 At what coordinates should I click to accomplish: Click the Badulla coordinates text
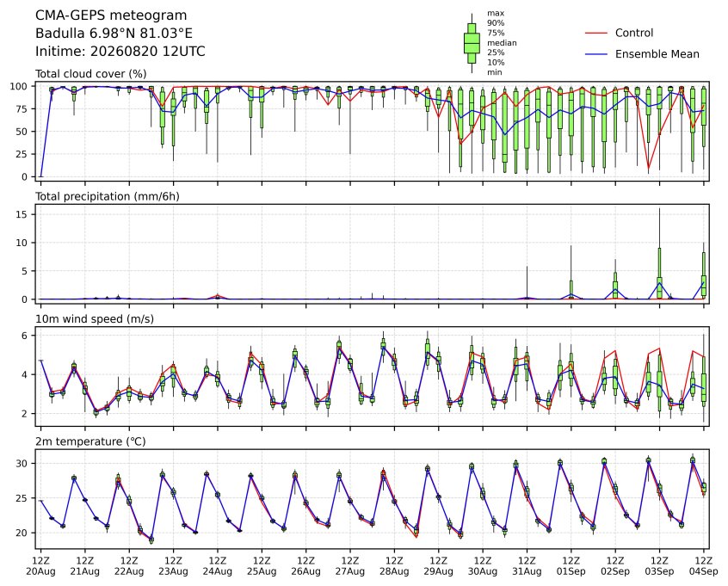tap(114, 34)
